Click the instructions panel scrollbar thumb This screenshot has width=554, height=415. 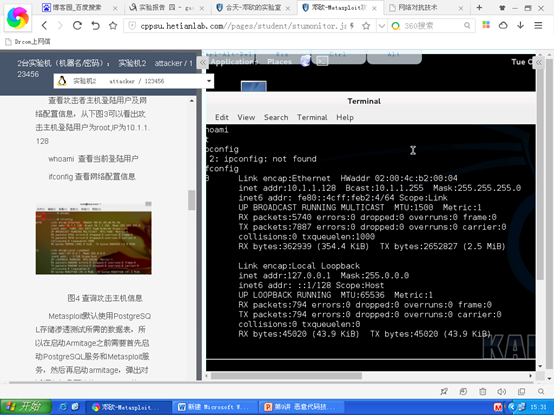191,200
